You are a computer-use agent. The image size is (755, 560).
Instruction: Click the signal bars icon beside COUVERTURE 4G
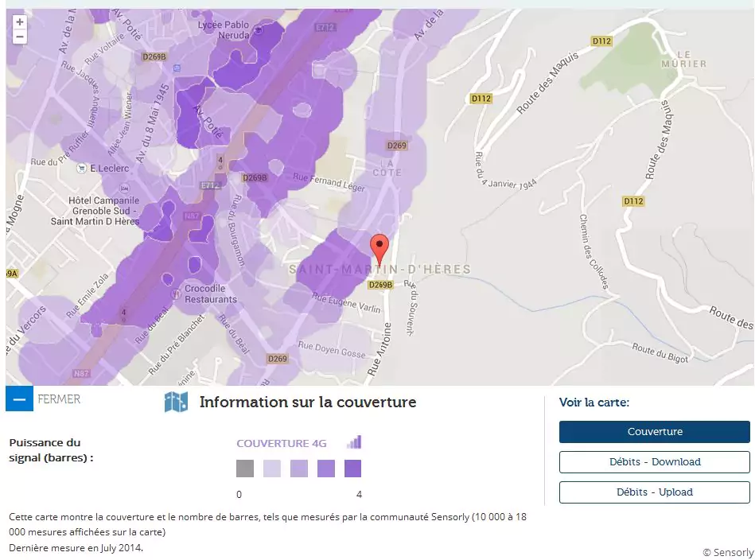[x=354, y=442]
